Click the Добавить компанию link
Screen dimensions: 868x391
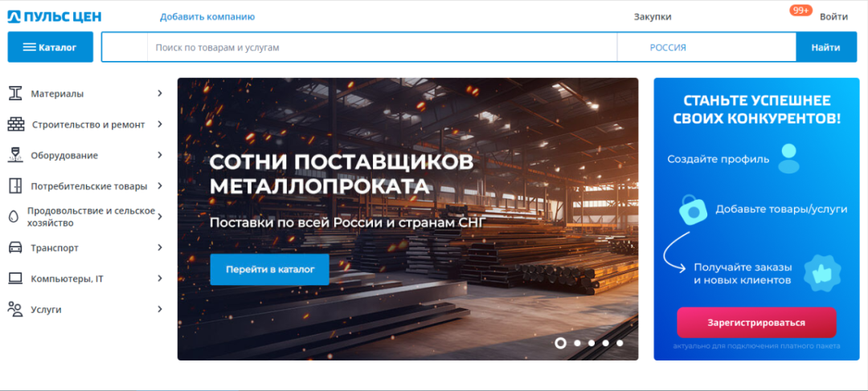tap(207, 17)
